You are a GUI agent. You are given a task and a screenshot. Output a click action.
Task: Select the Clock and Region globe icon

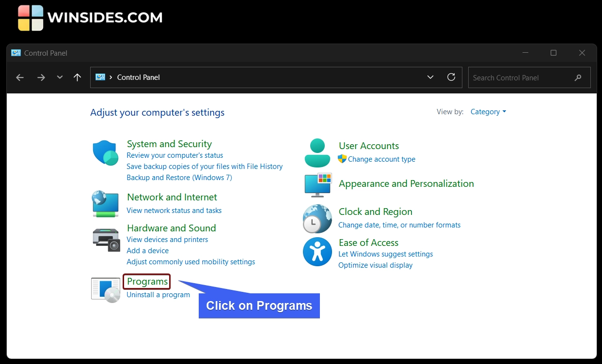tap(317, 218)
